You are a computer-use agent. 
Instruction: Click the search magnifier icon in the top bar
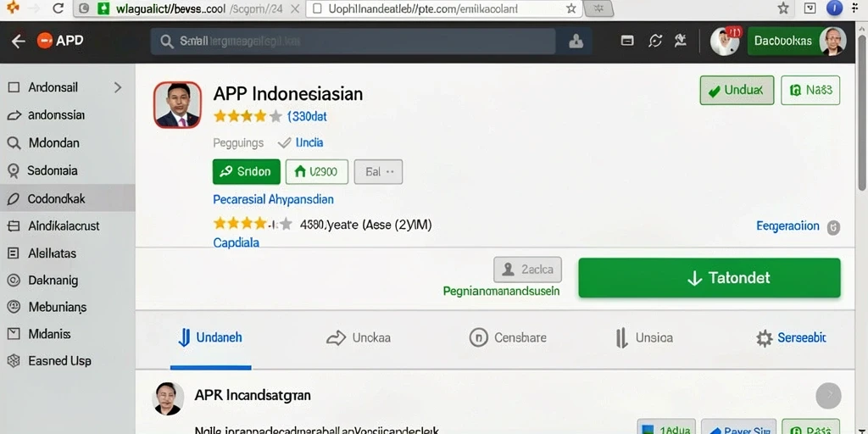pos(166,42)
